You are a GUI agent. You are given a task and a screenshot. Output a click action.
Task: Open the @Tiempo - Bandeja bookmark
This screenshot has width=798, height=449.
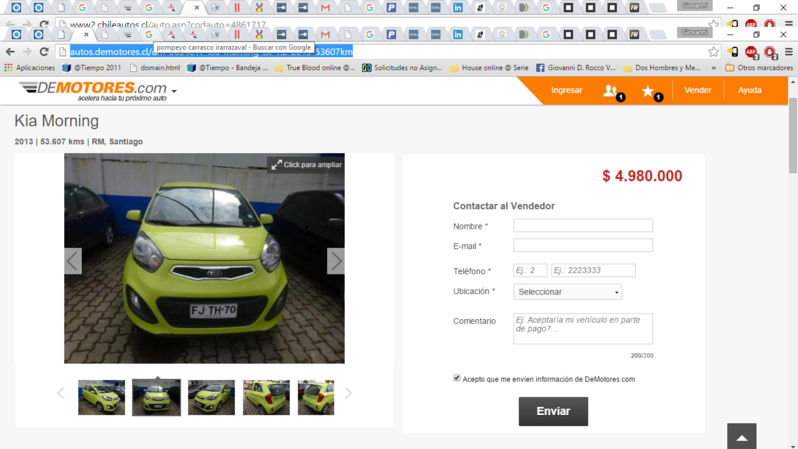tap(227, 68)
